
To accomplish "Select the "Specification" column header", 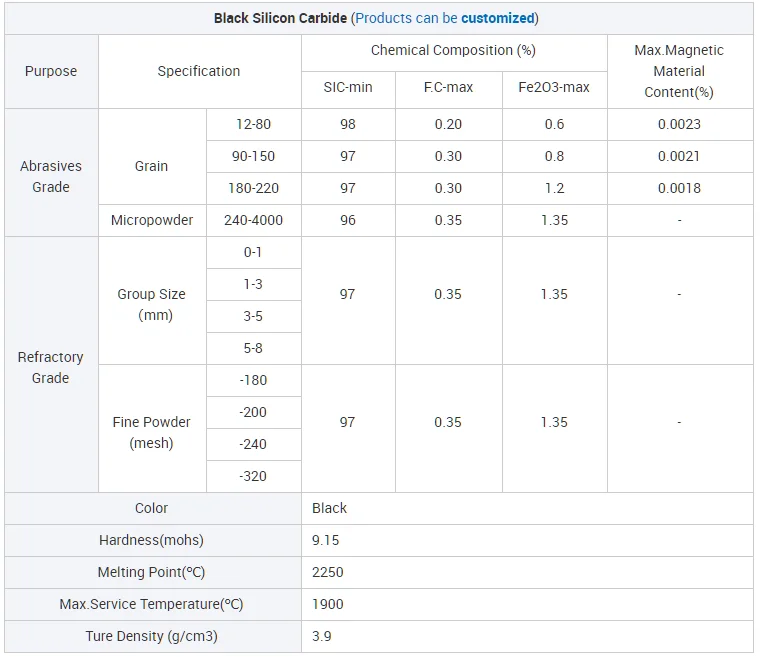I will tap(199, 71).
